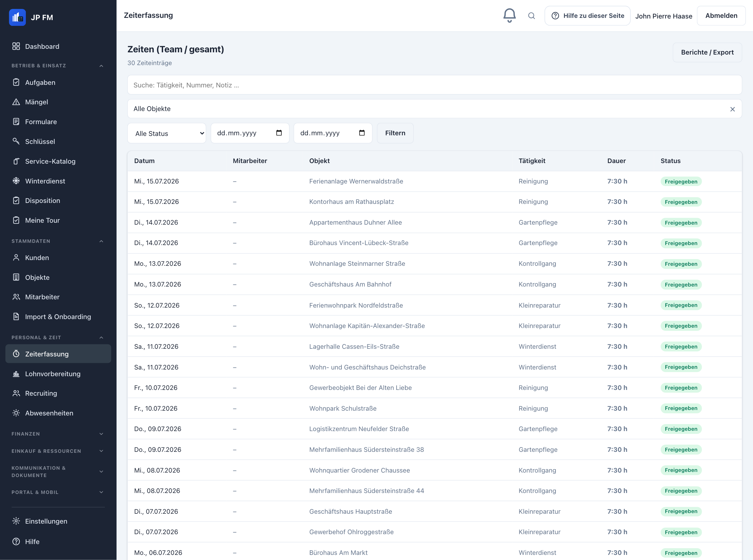
Task: Click the Mitarbeiter people icon
Action: coord(16,297)
